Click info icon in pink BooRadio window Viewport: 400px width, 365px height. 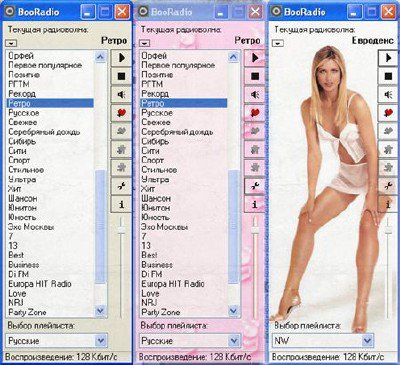[x=255, y=204]
